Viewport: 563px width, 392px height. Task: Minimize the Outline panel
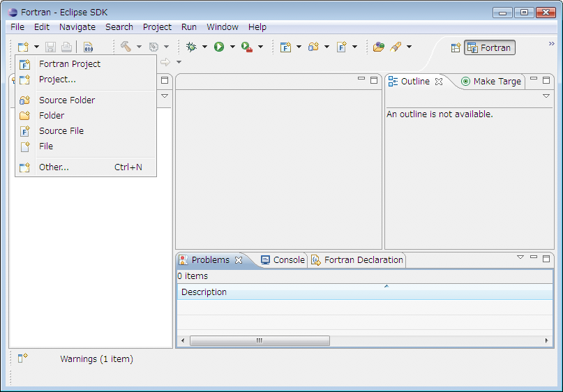tap(534, 78)
